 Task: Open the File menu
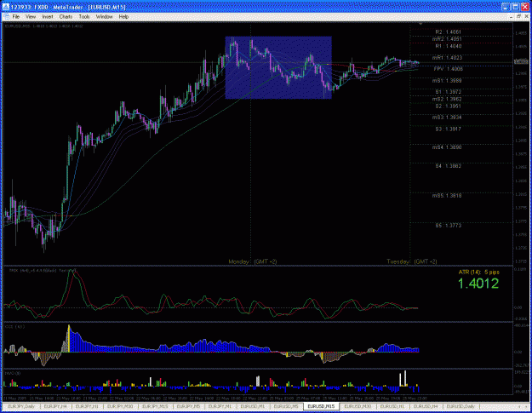pyautogui.click(x=15, y=17)
